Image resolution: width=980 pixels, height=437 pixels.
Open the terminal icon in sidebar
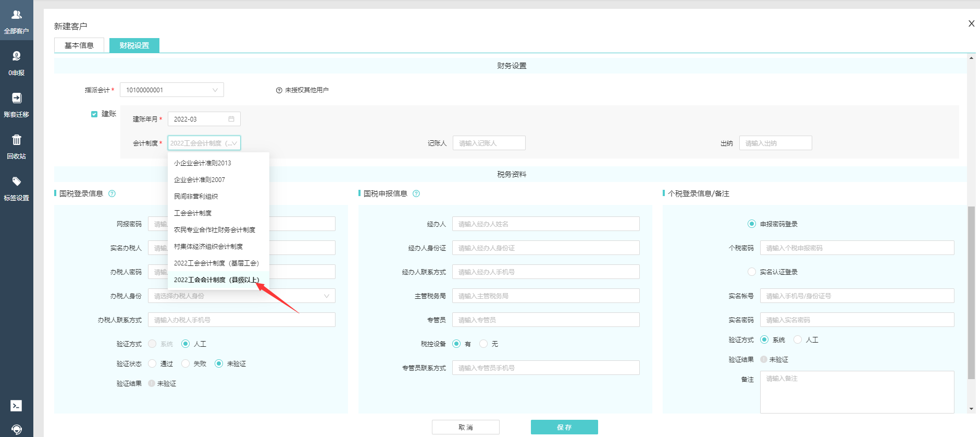pyautogui.click(x=16, y=406)
